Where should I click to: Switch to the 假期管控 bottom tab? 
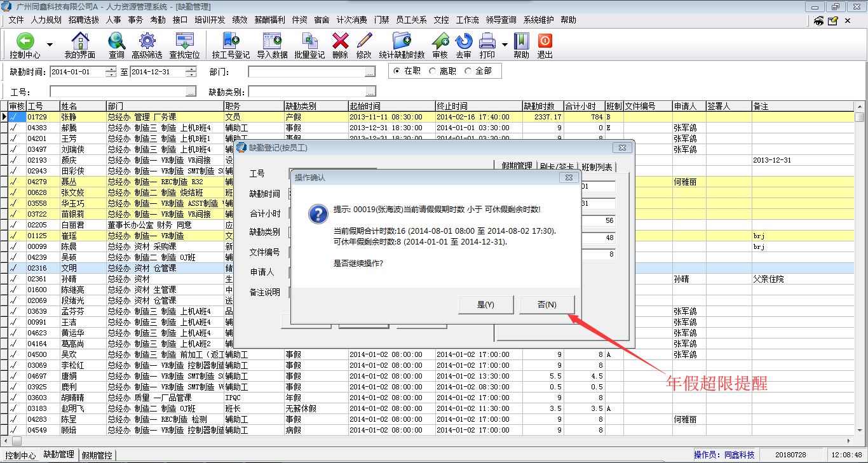tap(97, 455)
